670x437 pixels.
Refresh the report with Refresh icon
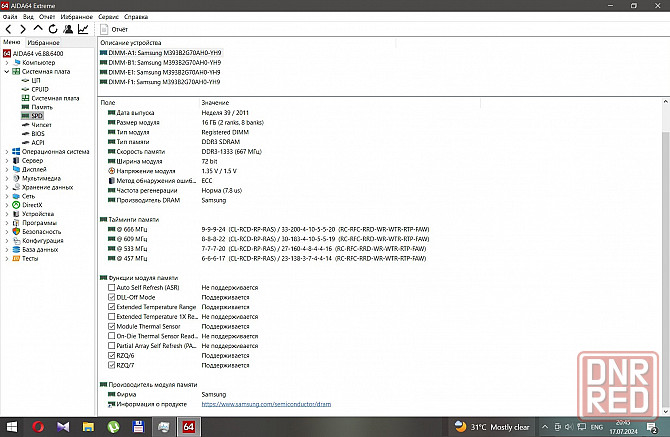(x=53, y=29)
